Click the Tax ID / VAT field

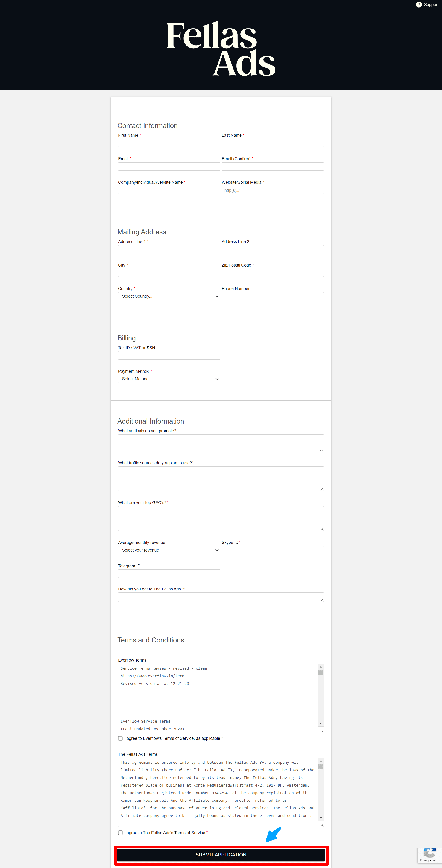click(x=169, y=355)
